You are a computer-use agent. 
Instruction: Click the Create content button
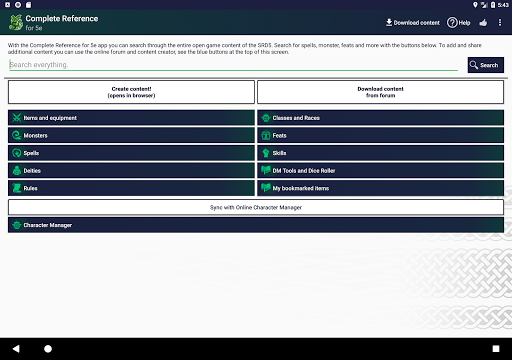(x=131, y=92)
